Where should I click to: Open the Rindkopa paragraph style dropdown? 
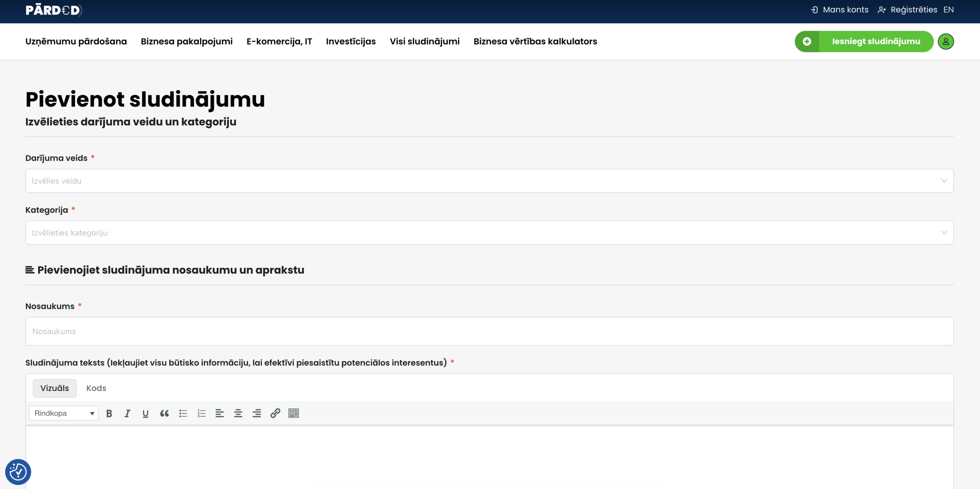(64, 413)
